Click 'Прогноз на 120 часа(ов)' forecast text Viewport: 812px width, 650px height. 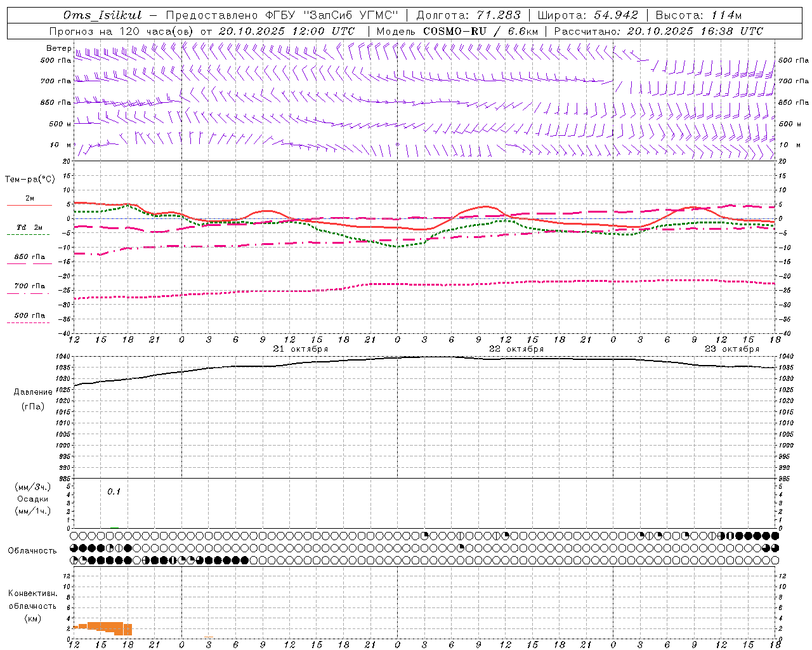click(122, 31)
